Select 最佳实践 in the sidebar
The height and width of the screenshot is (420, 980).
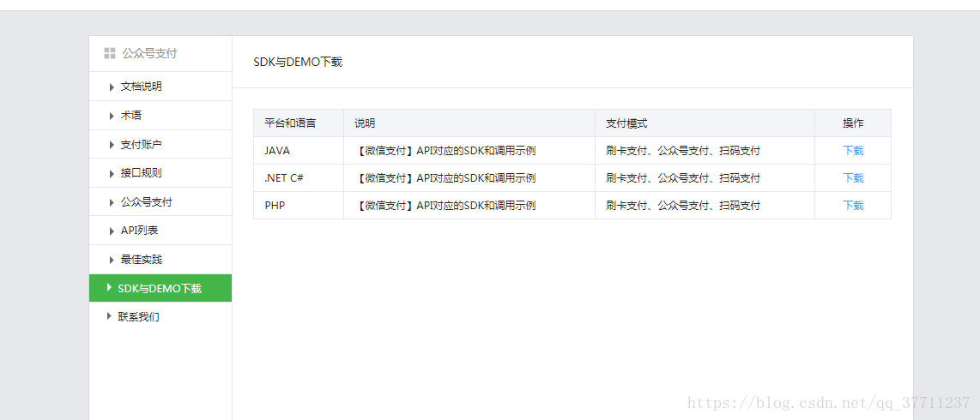(160, 260)
